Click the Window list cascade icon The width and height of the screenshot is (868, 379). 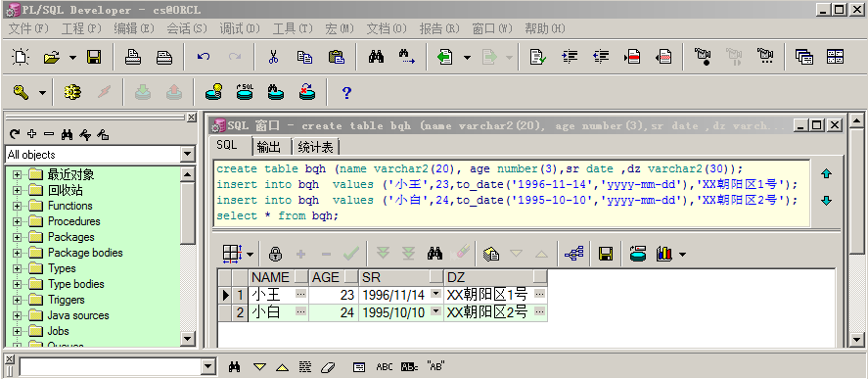[803, 57]
